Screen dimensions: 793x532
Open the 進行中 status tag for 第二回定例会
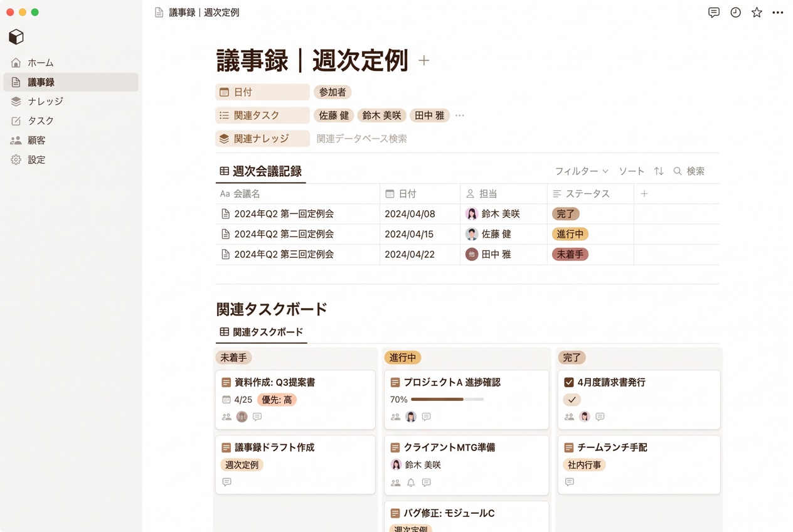[x=570, y=234]
